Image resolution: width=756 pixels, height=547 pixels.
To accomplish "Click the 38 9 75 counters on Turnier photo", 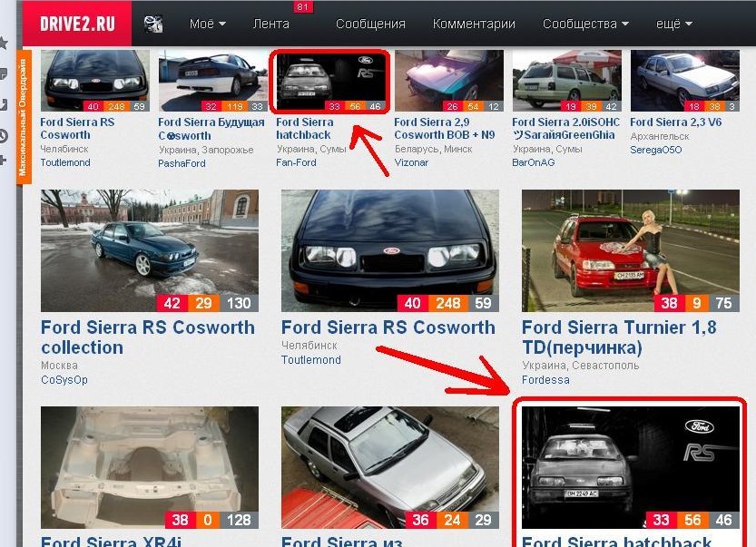I will click(697, 303).
